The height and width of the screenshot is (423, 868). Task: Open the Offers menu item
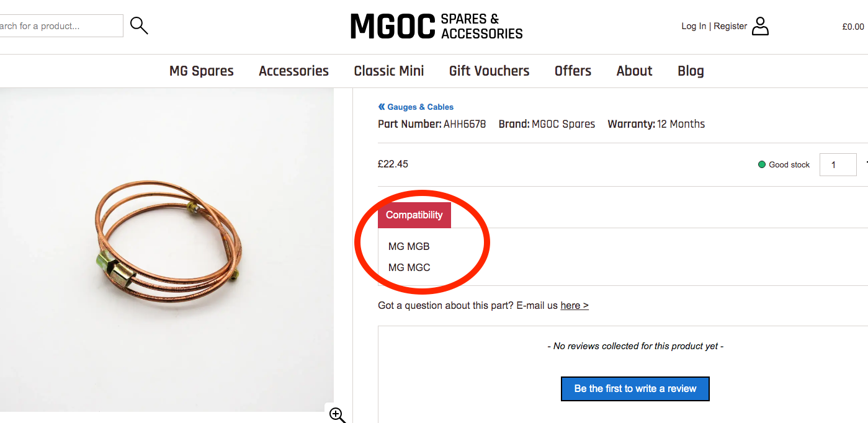point(573,71)
